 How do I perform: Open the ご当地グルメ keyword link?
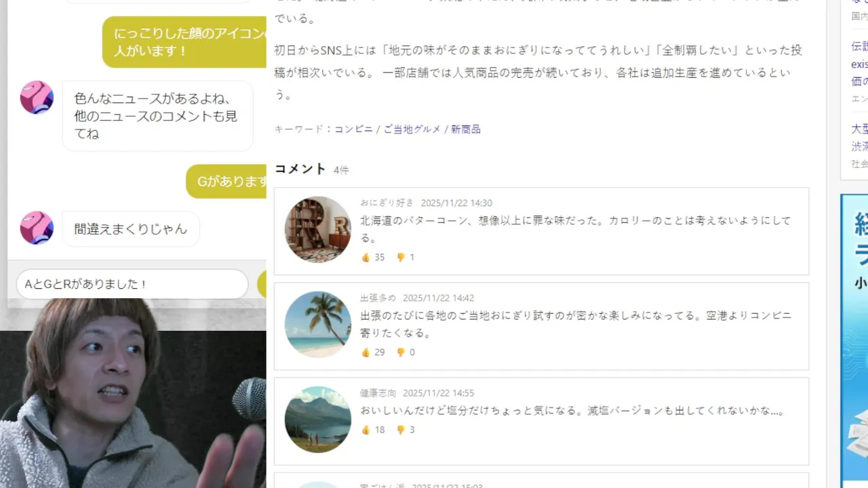pos(412,129)
